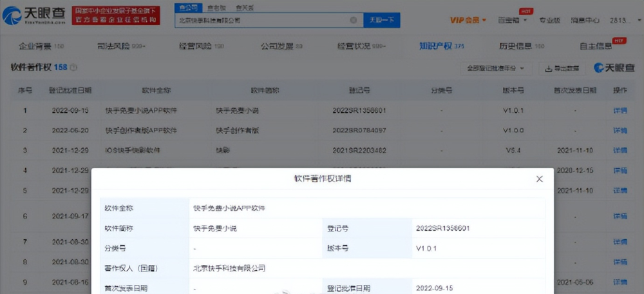The width and height of the screenshot is (644, 294).
Task: Click the 登记批准日期 column header
Action: [70, 90]
